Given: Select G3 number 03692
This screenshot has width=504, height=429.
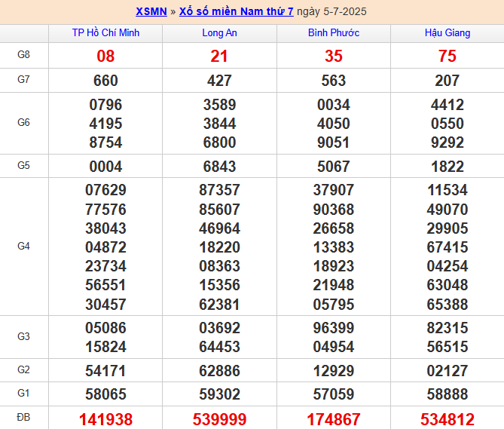Looking at the screenshot, I should [x=219, y=328].
